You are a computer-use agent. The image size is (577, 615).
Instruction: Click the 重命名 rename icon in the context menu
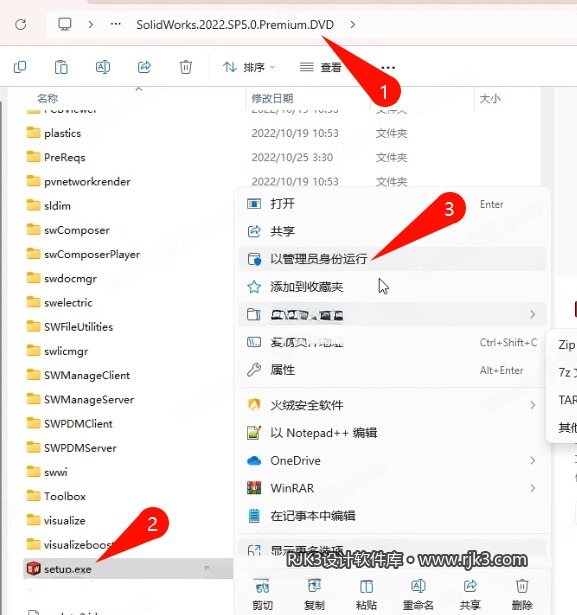pyautogui.click(x=418, y=587)
